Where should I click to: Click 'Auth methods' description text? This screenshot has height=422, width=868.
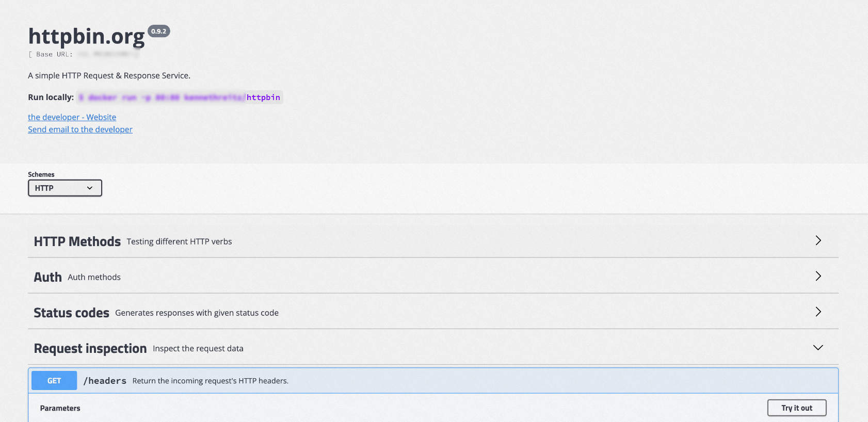(94, 277)
